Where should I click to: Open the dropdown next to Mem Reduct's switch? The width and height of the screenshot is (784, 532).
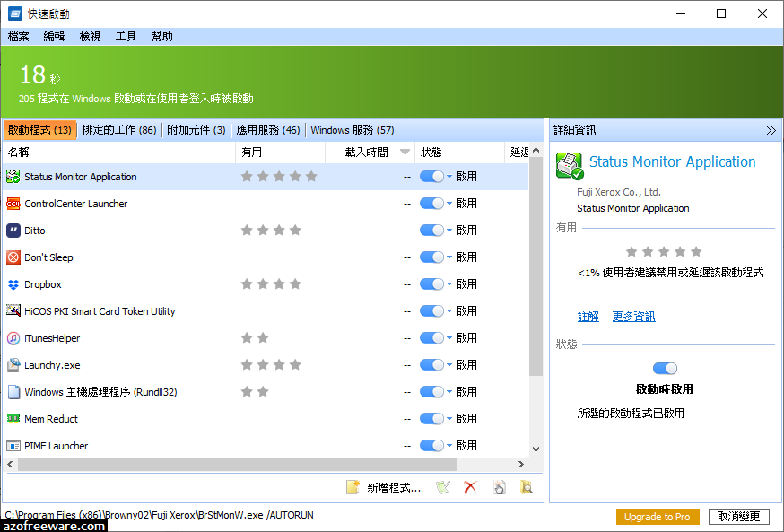448,418
